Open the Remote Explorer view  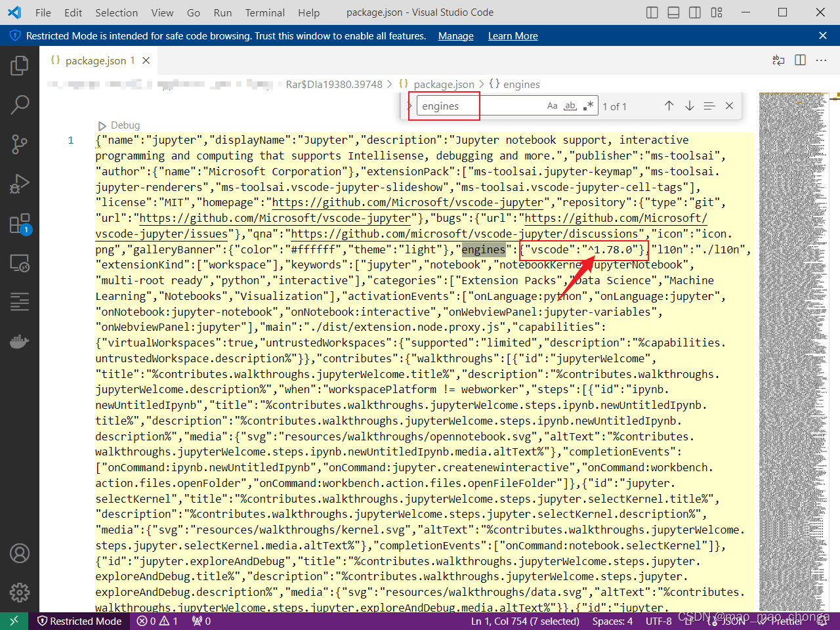(20, 263)
